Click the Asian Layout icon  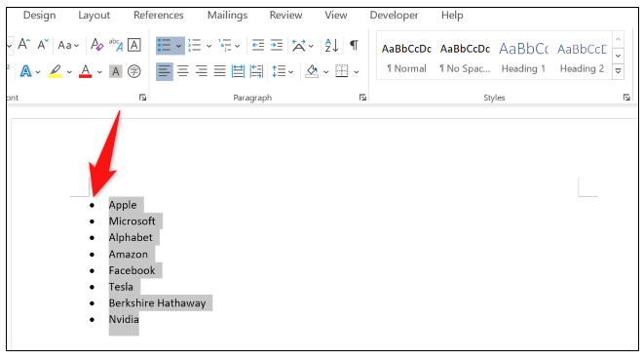point(299,45)
